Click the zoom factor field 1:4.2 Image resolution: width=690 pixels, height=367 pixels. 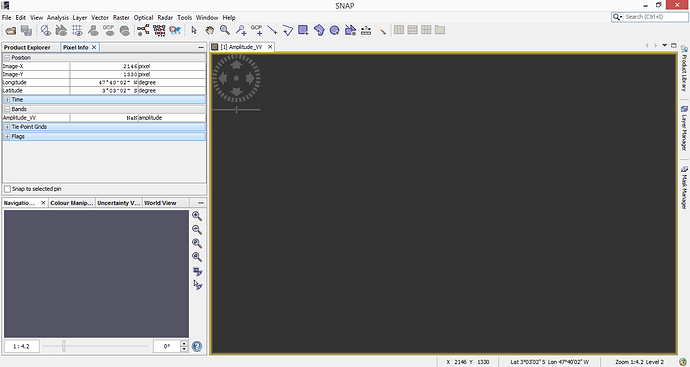click(22, 346)
